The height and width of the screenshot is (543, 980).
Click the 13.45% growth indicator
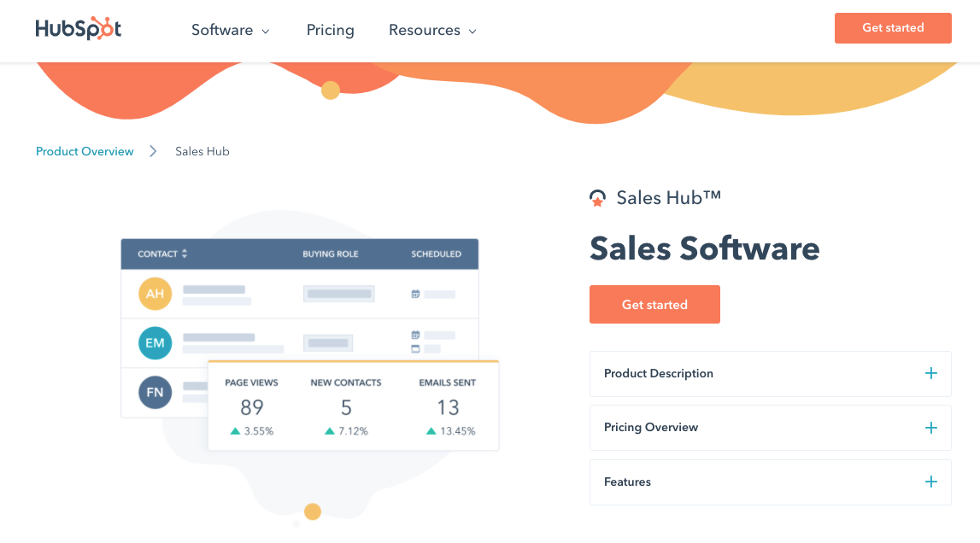coord(450,431)
